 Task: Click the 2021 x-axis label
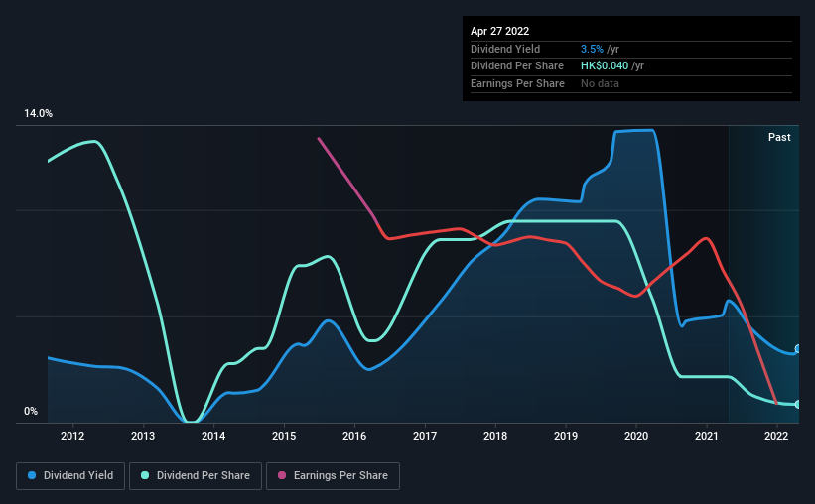point(707,436)
